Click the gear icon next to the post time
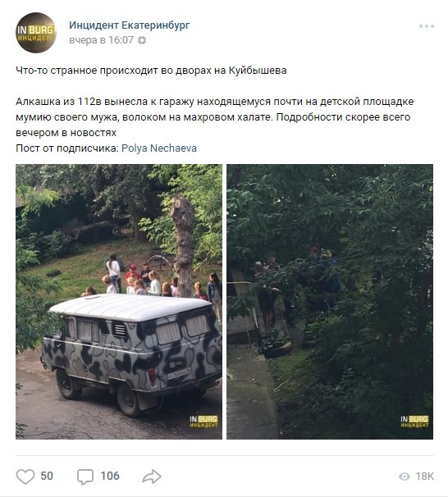448x497 pixels. click(x=142, y=40)
